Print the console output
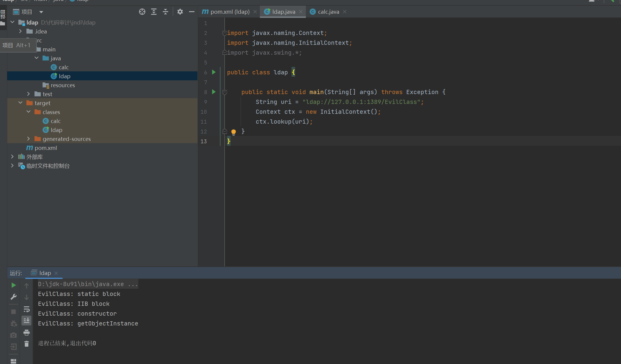The image size is (621, 364). pyautogui.click(x=27, y=332)
